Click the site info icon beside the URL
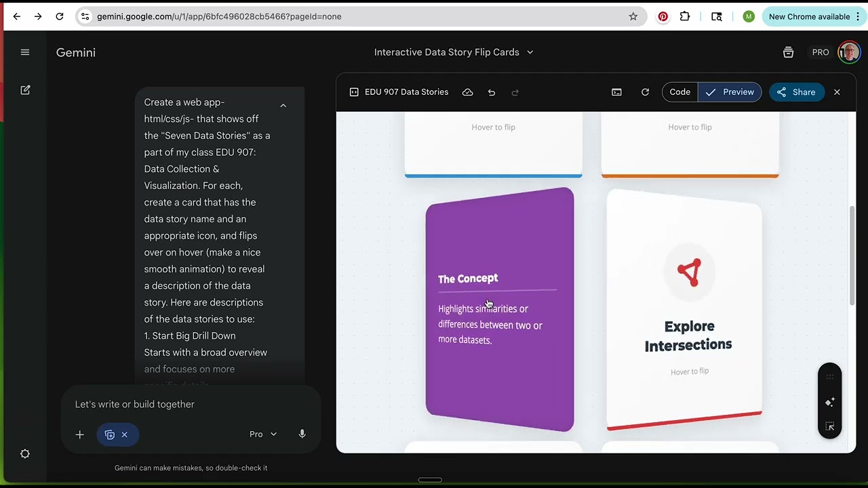 pos(84,16)
